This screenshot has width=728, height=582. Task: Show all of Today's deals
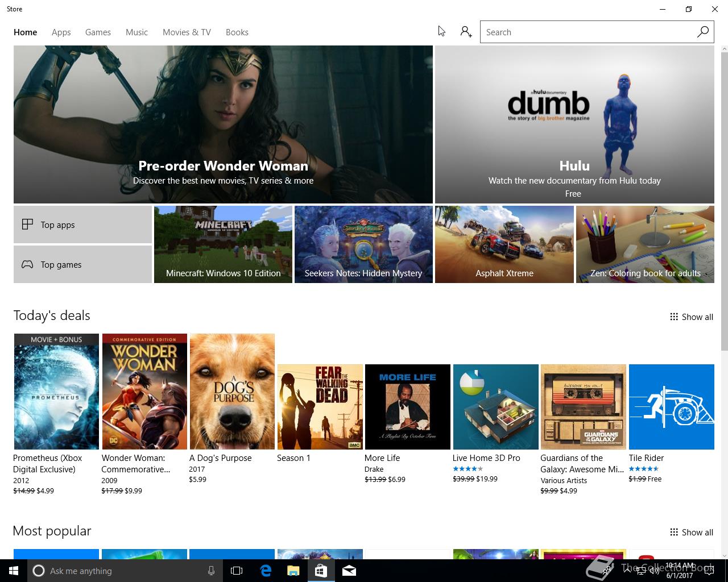coord(691,317)
